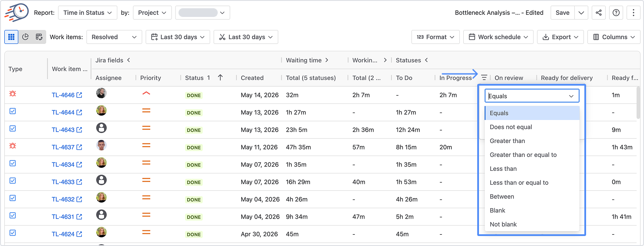Switch to pie chart view icon
This screenshot has width=644, height=246.
tap(25, 37)
